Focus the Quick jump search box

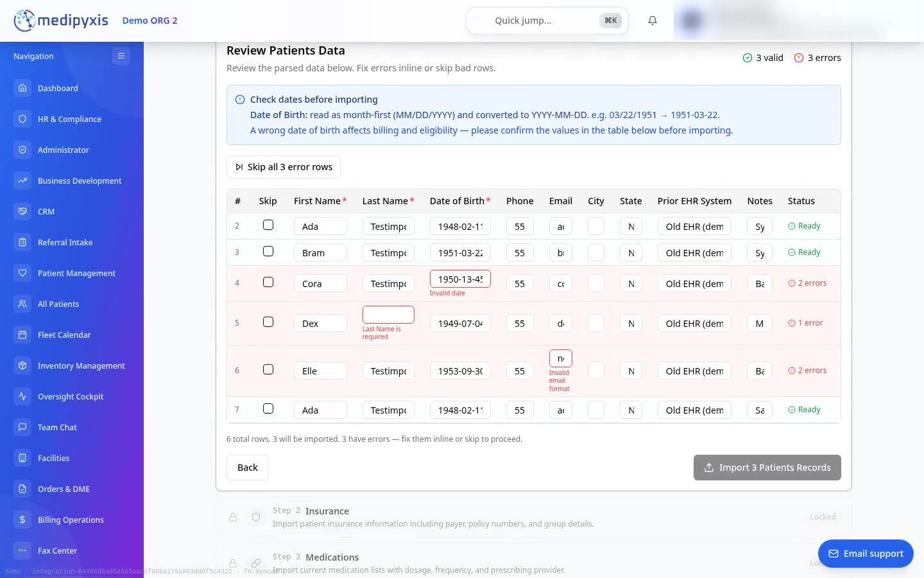point(547,21)
